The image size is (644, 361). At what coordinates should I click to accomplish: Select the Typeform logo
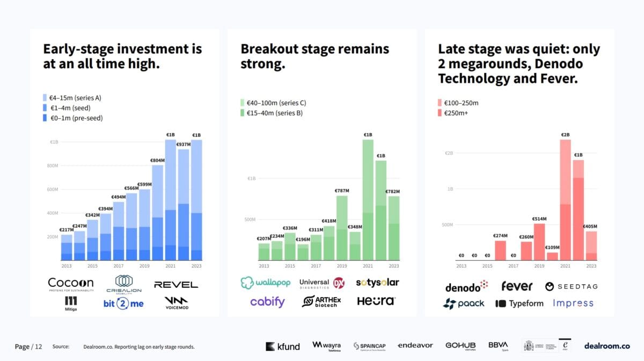(x=519, y=304)
